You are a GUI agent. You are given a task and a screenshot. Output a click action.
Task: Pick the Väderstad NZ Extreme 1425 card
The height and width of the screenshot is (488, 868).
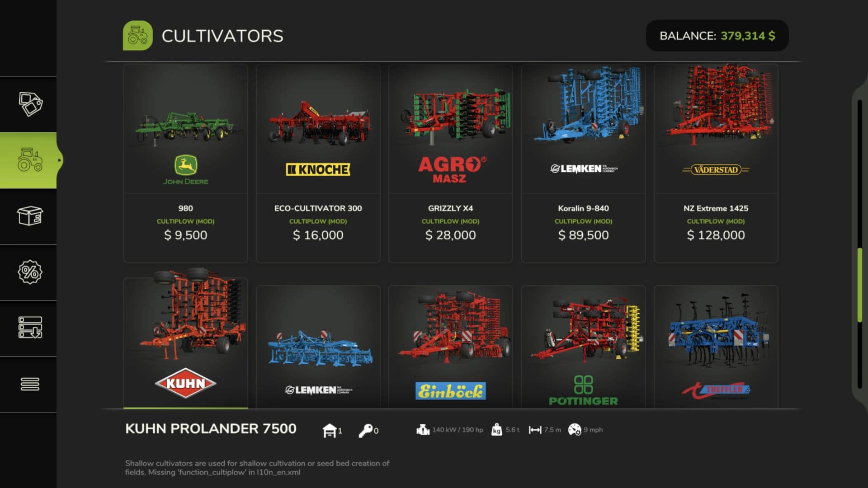[x=716, y=164]
